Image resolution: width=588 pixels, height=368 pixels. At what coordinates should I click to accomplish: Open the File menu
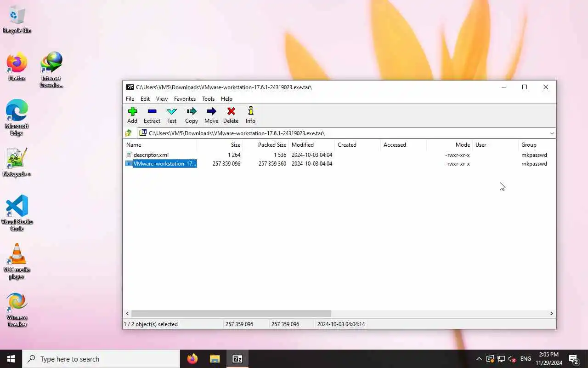click(x=130, y=99)
